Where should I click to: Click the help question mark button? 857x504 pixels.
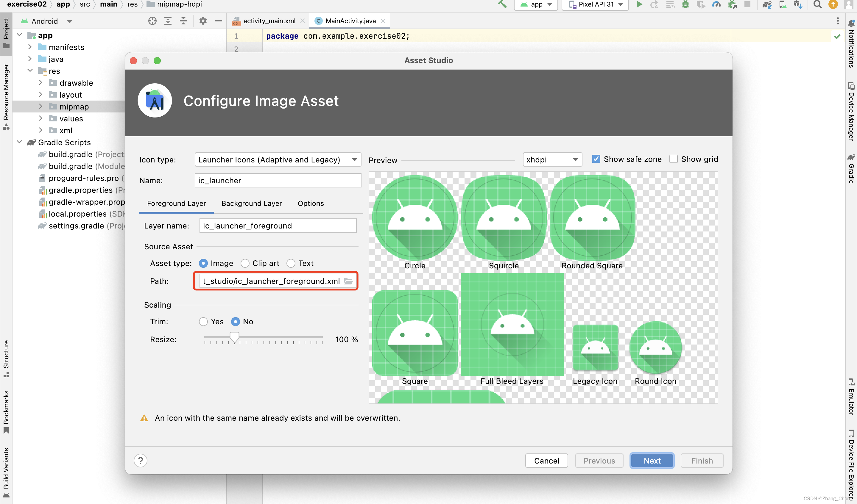[141, 461]
